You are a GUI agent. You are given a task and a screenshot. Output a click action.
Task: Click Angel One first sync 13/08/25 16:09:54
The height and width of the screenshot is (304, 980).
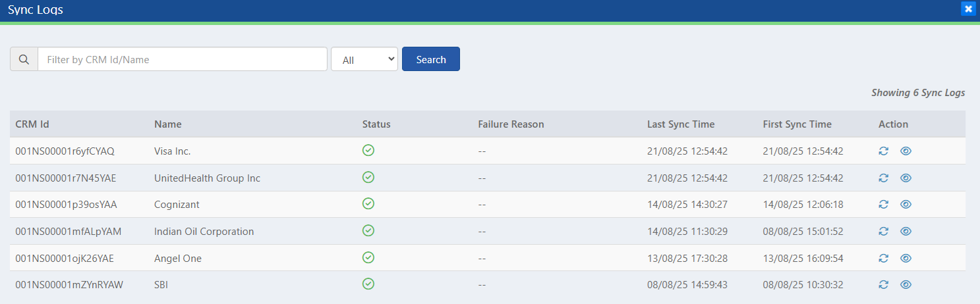803,259
